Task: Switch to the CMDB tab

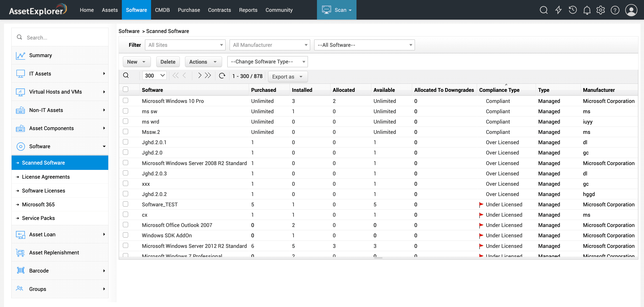Action: (162, 10)
